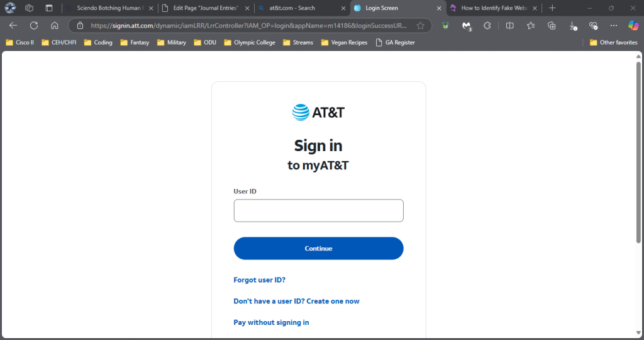
Task: Open the ODU bookmarks folder
Action: tap(205, 42)
